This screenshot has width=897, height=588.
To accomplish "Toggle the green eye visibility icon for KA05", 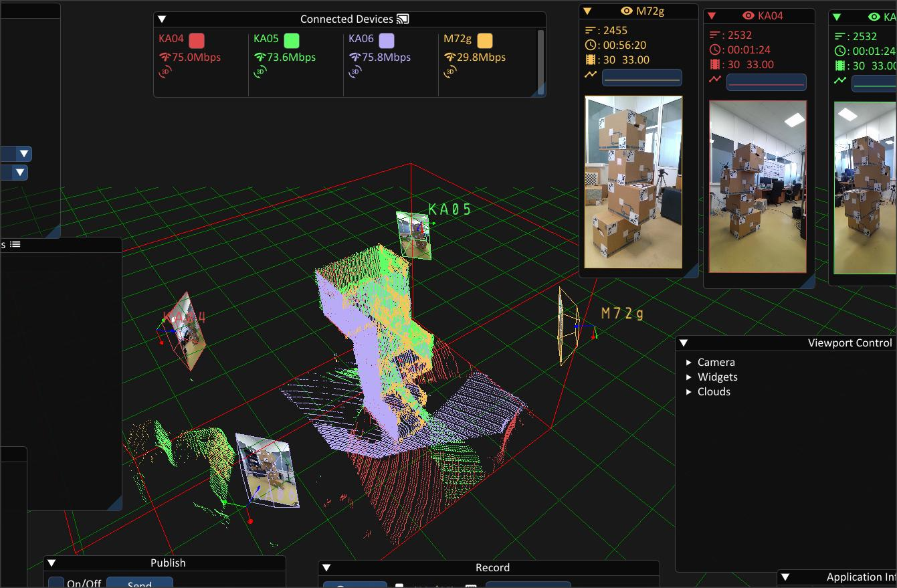I will (874, 17).
